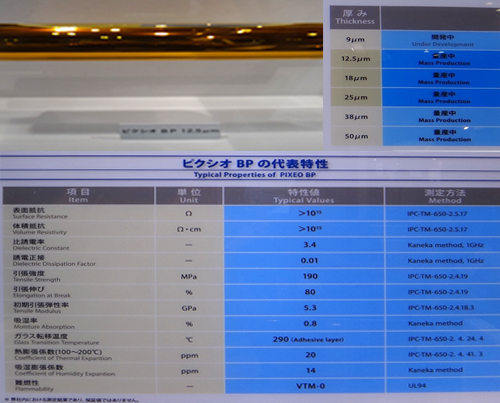Click the 'MPa' unit cell
The width and height of the screenshot is (500, 403).
(189, 277)
